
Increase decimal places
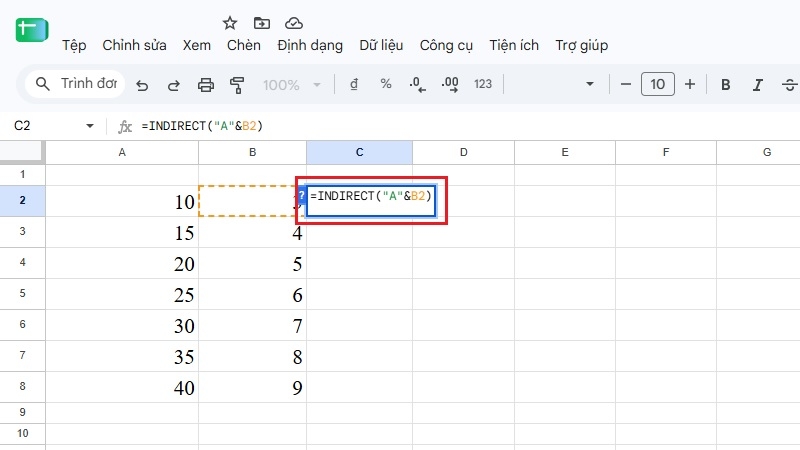click(x=449, y=85)
